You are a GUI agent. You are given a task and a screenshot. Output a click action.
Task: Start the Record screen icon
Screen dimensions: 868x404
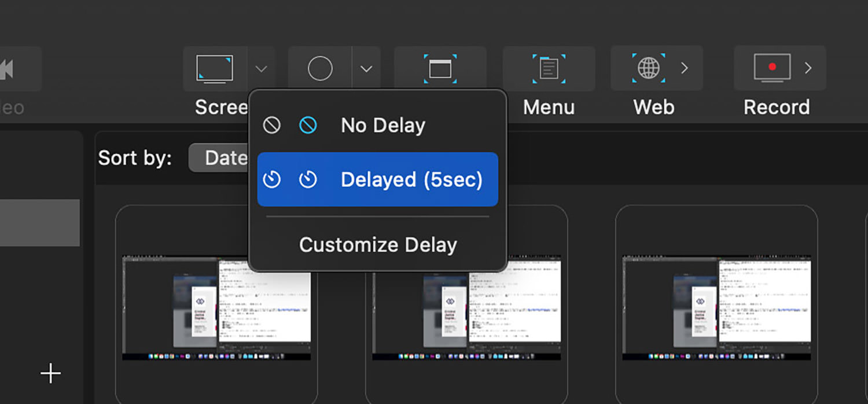(772, 68)
